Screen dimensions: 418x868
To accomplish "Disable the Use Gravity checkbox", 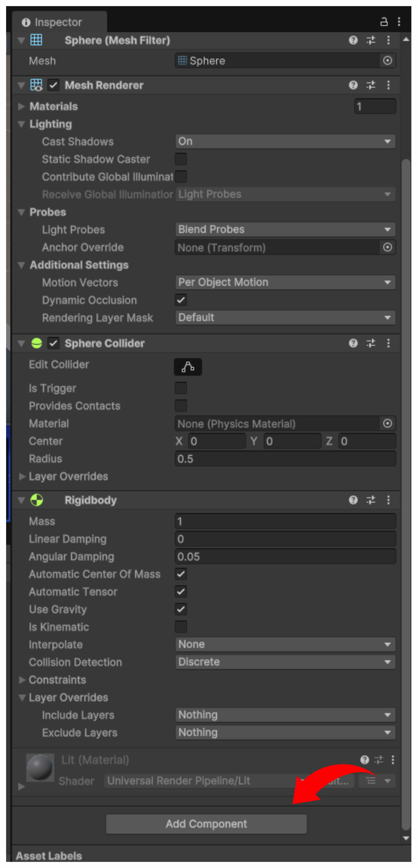I will tap(181, 609).
